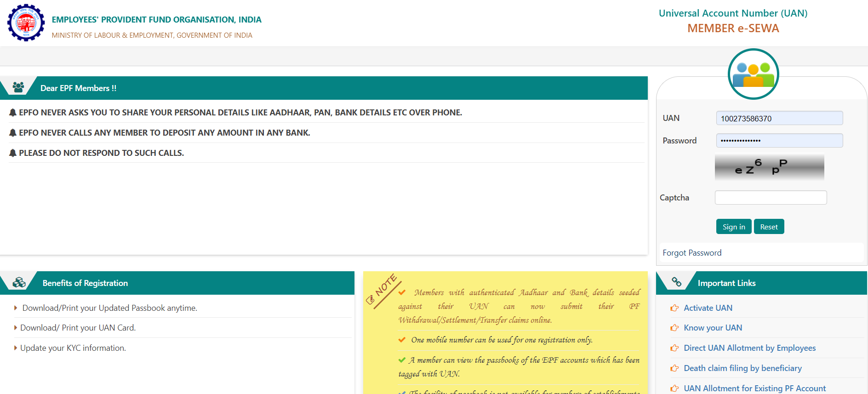This screenshot has height=394, width=868.
Task: Click the captcha image
Action: 770,167
